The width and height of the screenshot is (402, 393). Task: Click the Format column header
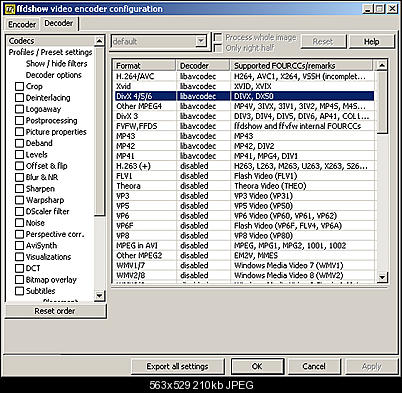click(144, 65)
